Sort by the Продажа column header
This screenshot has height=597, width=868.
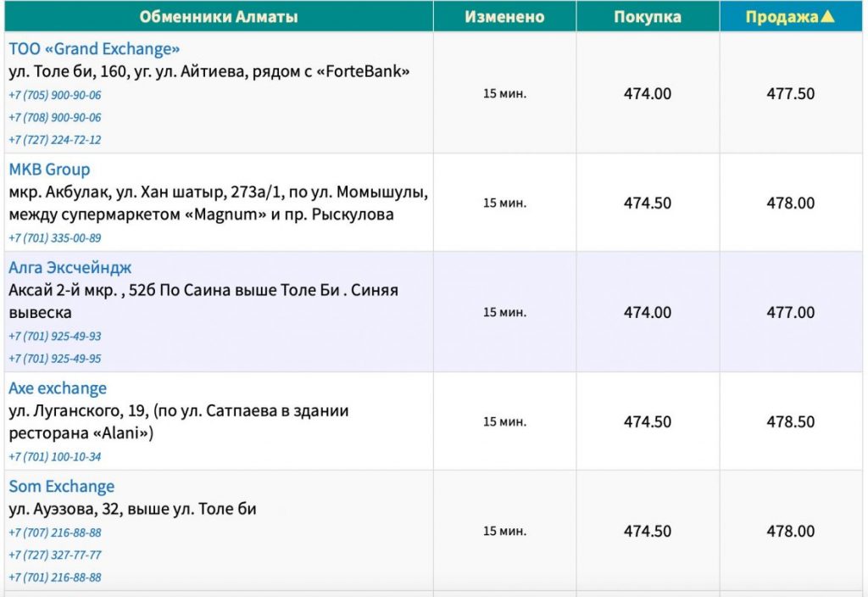(790, 17)
